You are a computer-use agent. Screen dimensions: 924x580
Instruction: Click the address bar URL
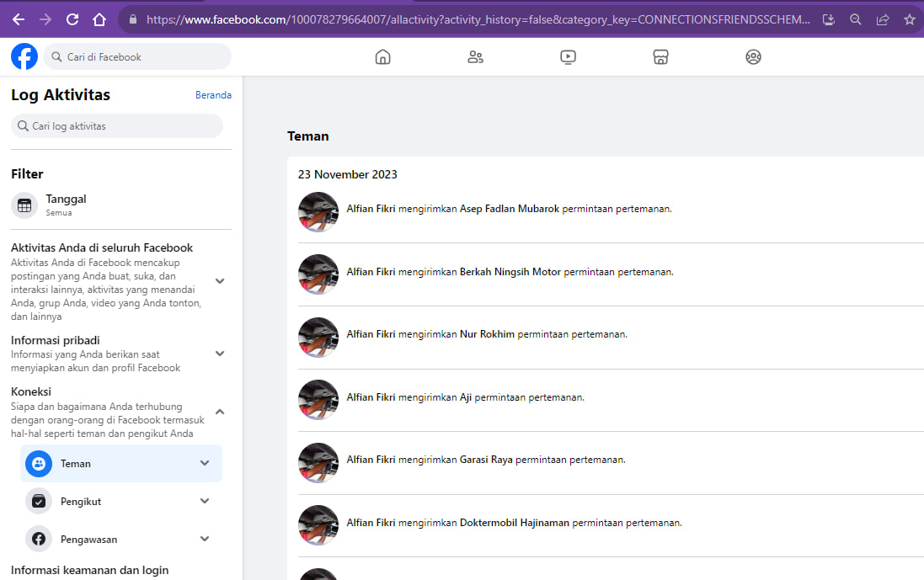click(x=478, y=19)
